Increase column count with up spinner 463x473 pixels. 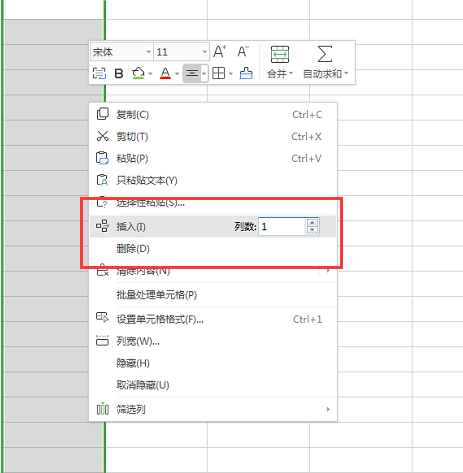(x=312, y=223)
